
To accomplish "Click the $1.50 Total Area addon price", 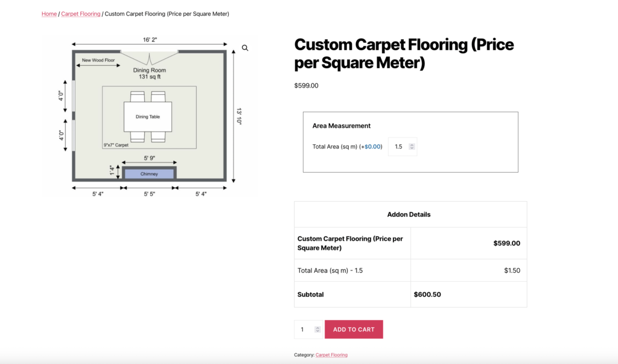I will click(x=512, y=270).
